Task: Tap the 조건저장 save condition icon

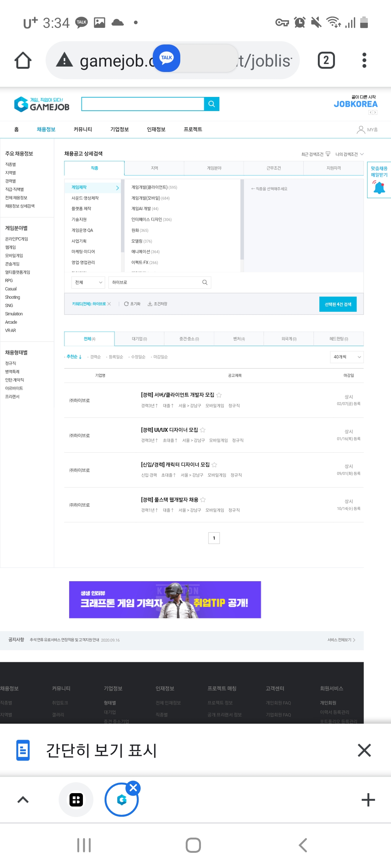Action: pyautogui.click(x=150, y=304)
